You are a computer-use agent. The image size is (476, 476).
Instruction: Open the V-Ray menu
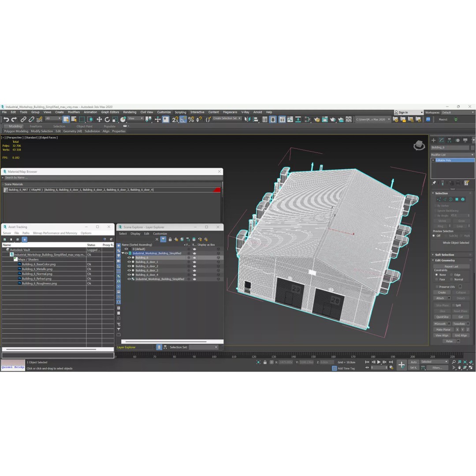(245, 112)
